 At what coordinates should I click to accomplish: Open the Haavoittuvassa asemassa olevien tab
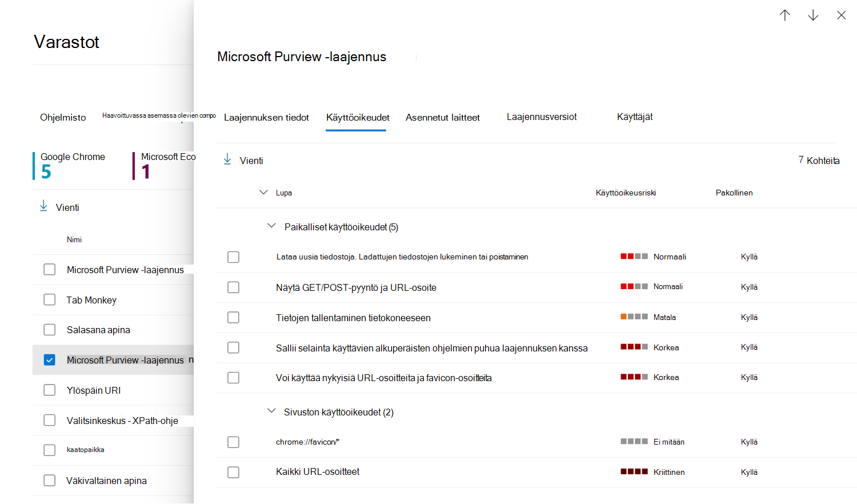[x=159, y=115]
